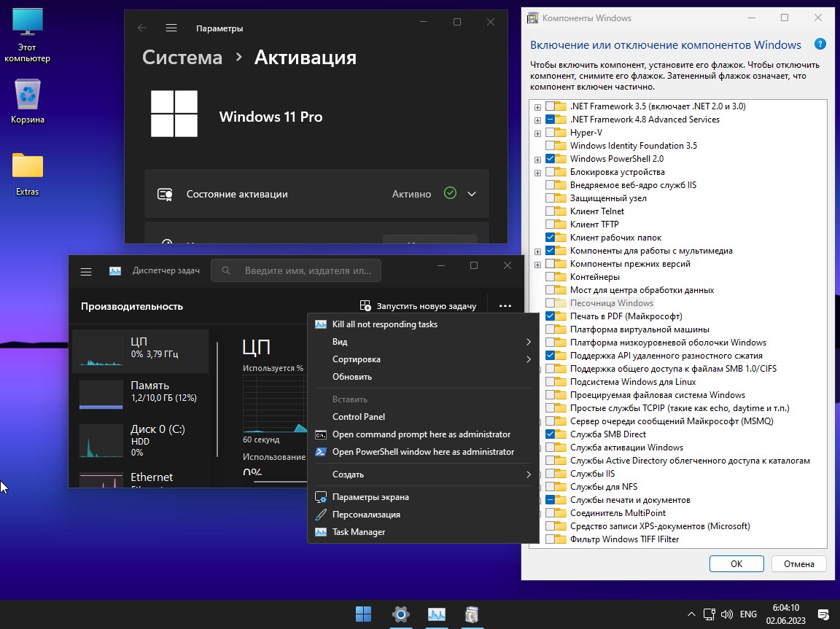Expand the .NET Framework 3.5 tree node
Image resolution: width=840 pixels, height=629 pixels.
(x=537, y=107)
